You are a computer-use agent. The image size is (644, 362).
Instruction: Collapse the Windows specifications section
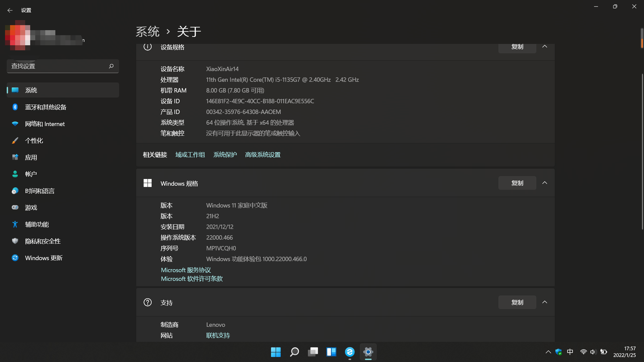pyautogui.click(x=545, y=183)
